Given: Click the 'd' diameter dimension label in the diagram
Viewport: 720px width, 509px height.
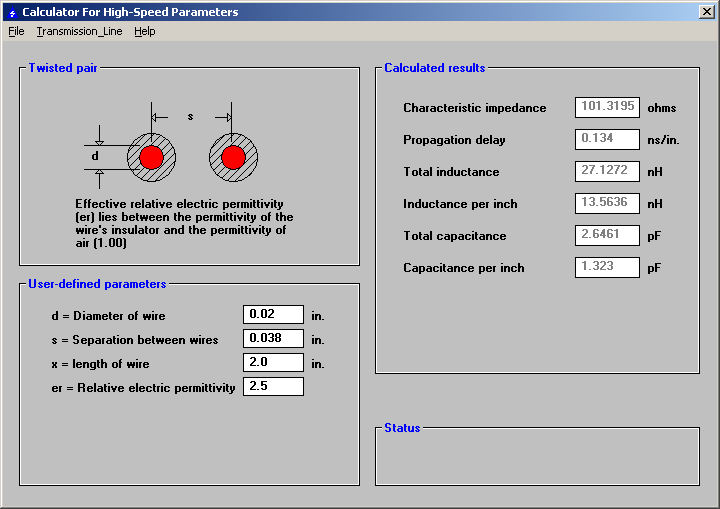Looking at the screenshot, I should coord(95,156).
